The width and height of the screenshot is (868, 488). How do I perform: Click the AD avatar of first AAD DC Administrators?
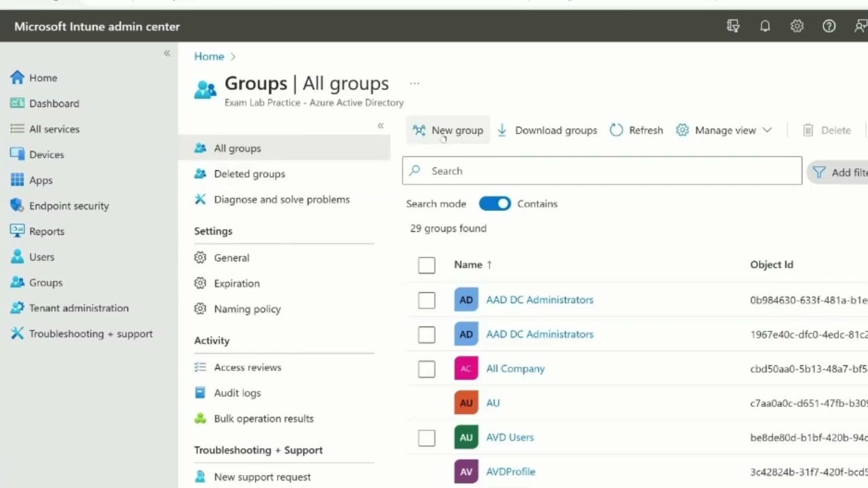point(466,300)
